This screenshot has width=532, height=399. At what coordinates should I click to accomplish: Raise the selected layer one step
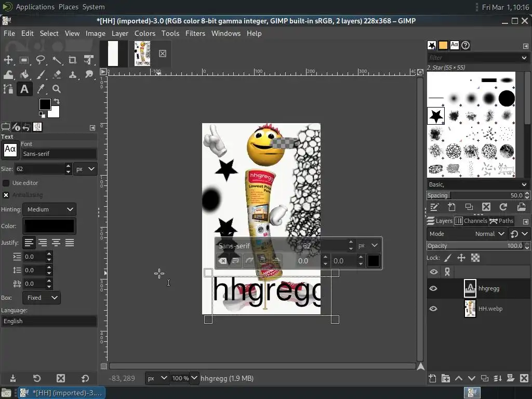point(459,378)
